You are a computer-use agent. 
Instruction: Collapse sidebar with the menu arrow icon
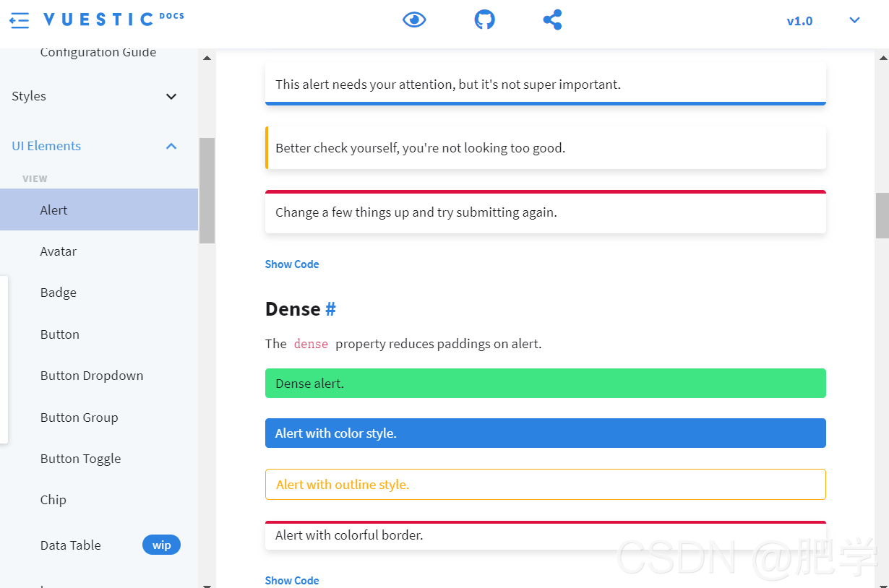19,20
